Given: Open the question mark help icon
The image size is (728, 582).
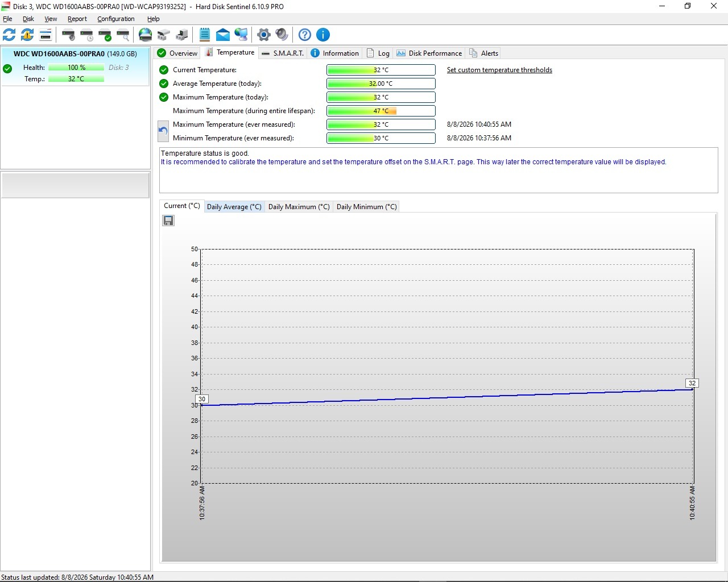Looking at the screenshot, I should [305, 35].
